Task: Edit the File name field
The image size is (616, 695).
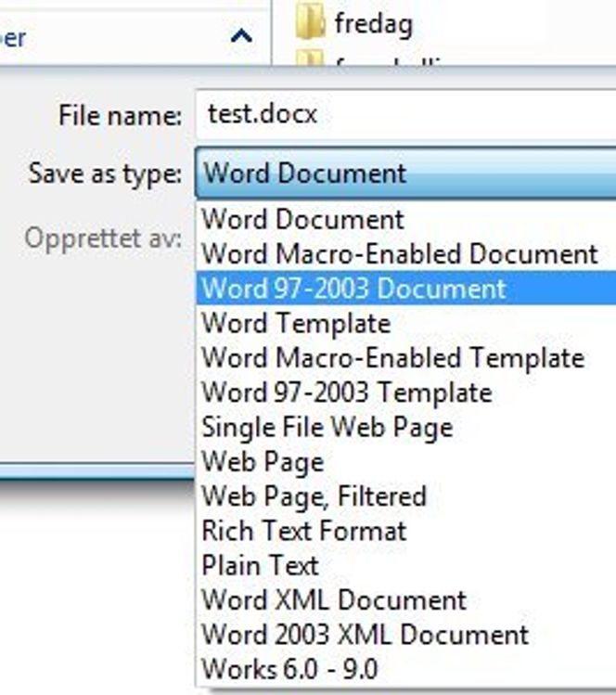Action: [x=405, y=115]
